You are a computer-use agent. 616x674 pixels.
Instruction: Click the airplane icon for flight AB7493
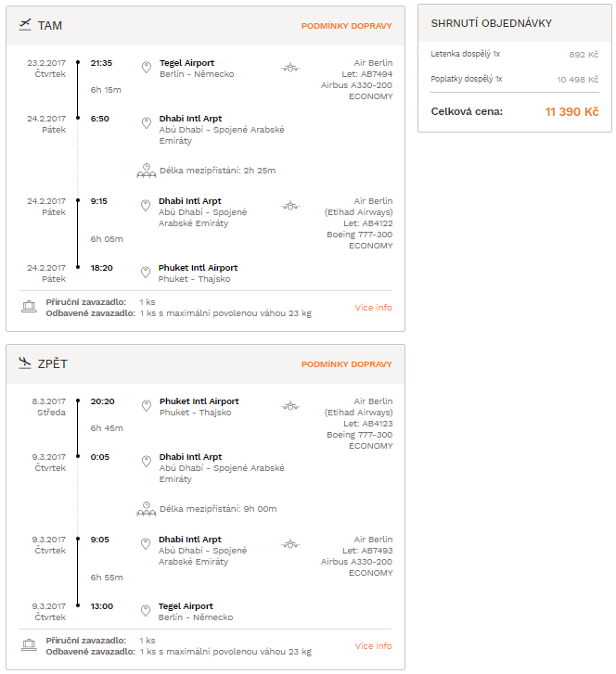[290, 544]
